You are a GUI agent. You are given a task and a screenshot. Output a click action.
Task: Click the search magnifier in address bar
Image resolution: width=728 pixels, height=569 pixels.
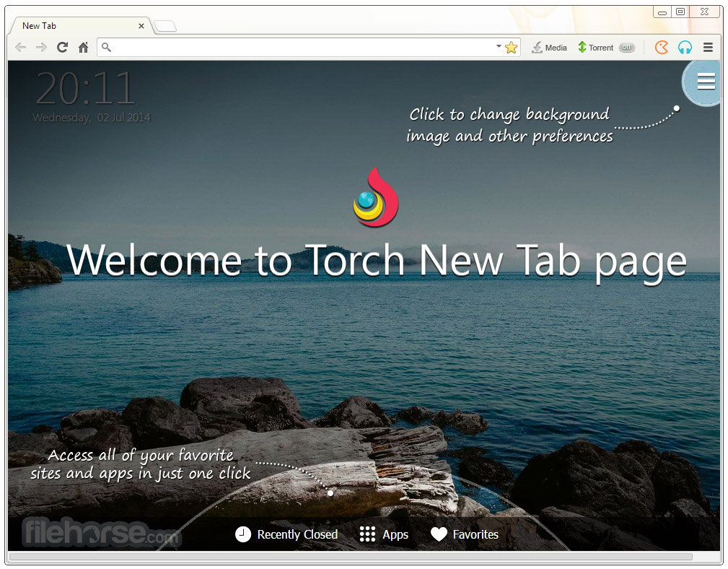point(106,48)
